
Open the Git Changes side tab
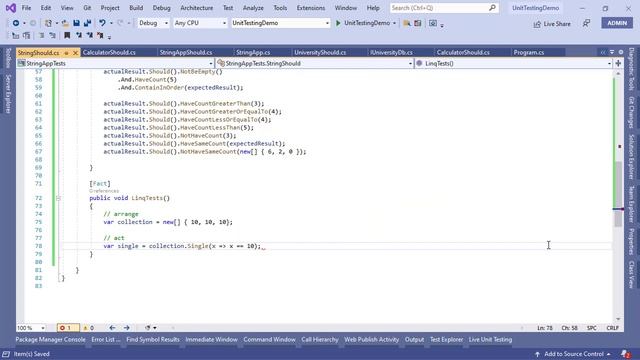[x=631, y=112]
